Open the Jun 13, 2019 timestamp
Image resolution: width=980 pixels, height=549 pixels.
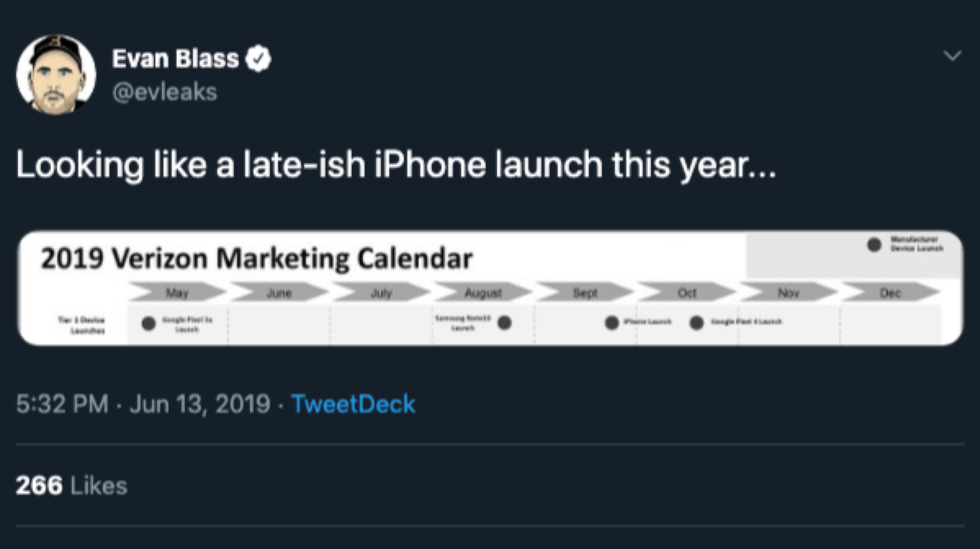[200, 404]
